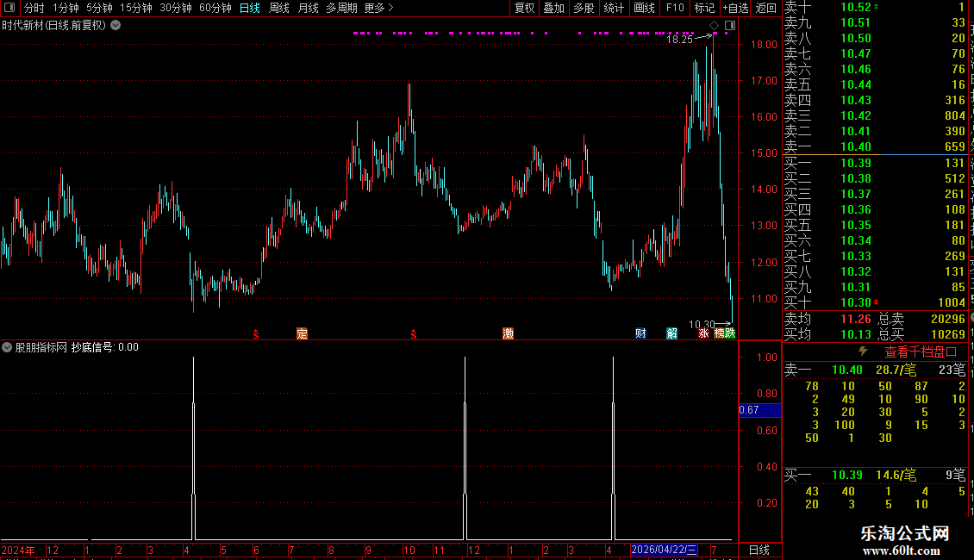
Task: Click the 14.6/笔 buy queue summary
Action: (x=896, y=476)
